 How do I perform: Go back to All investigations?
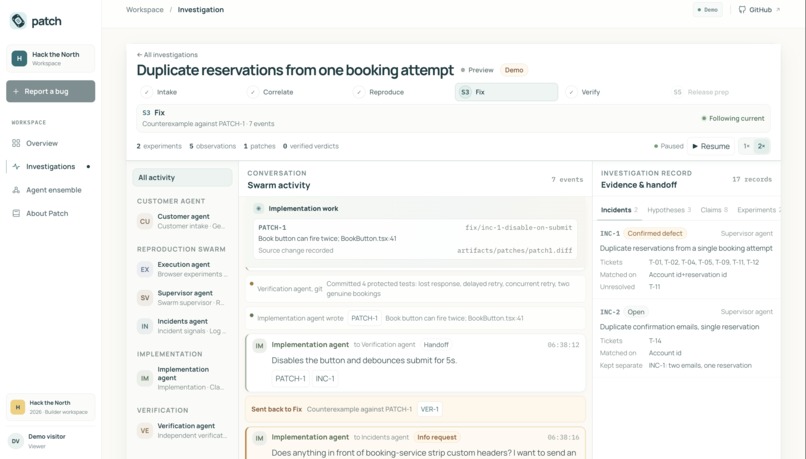(167, 54)
